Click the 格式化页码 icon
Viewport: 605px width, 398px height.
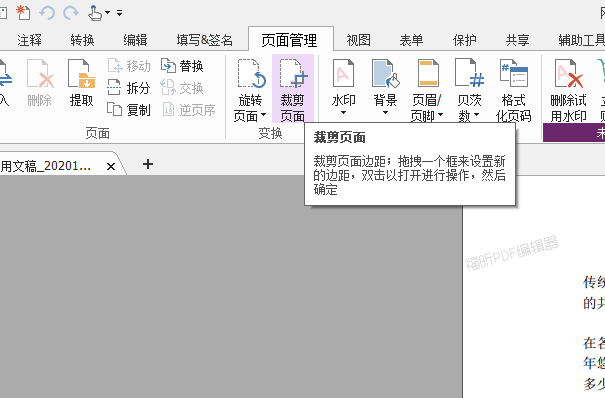tap(514, 74)
